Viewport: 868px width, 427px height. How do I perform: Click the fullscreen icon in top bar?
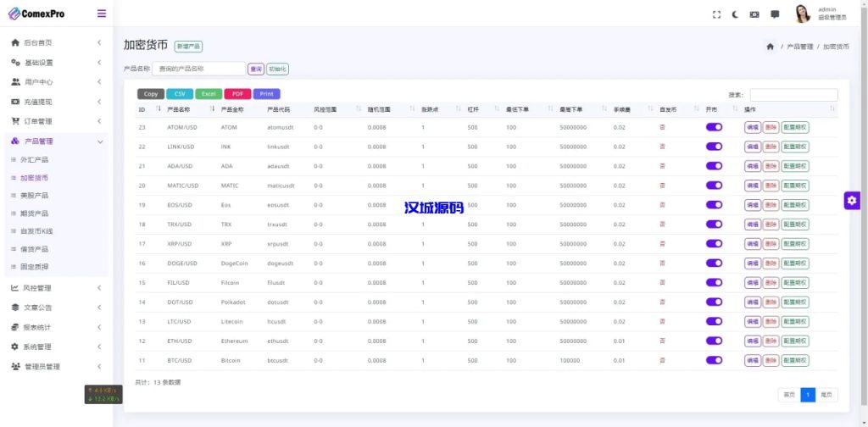pos(716,14)
